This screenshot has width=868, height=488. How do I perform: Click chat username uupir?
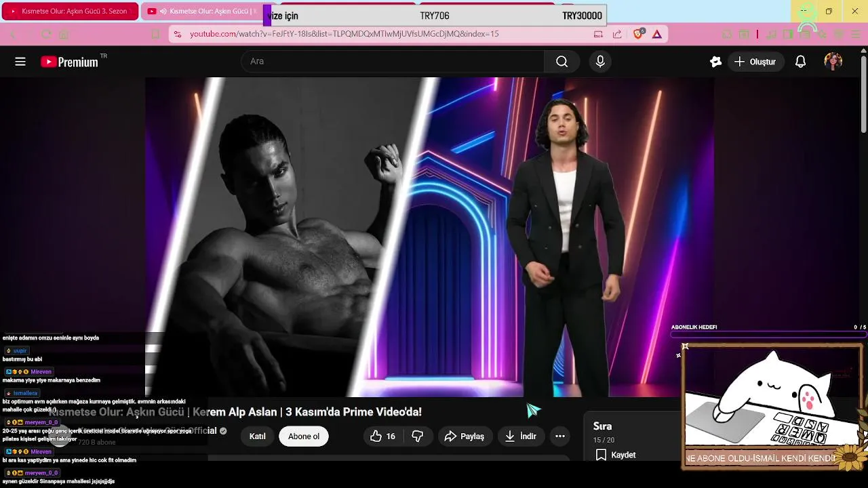(20, 351)
